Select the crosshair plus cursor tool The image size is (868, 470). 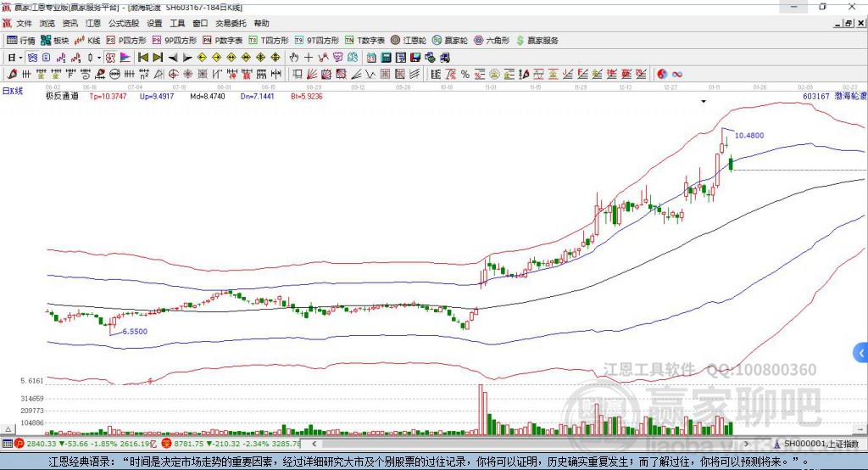click(309, 58)
